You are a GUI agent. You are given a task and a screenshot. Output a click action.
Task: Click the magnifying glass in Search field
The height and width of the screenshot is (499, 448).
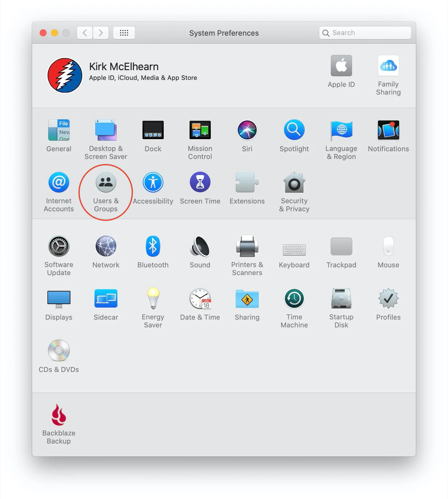(326, 33)
